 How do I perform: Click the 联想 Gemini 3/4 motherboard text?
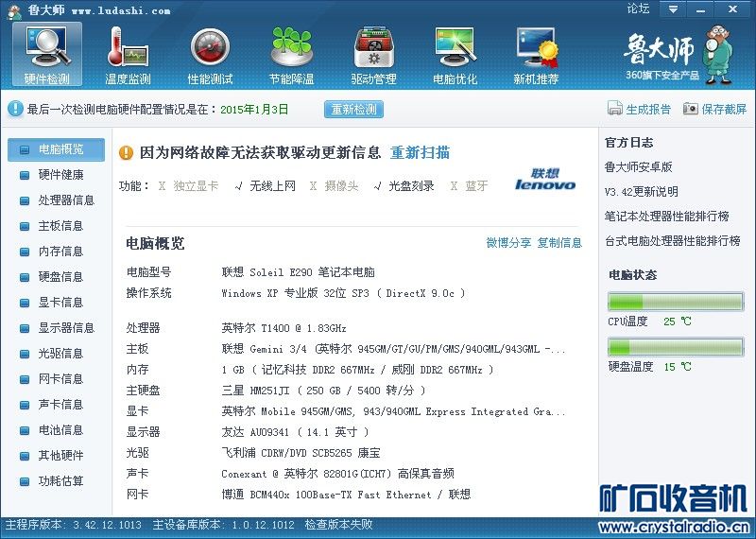point(393,349)
